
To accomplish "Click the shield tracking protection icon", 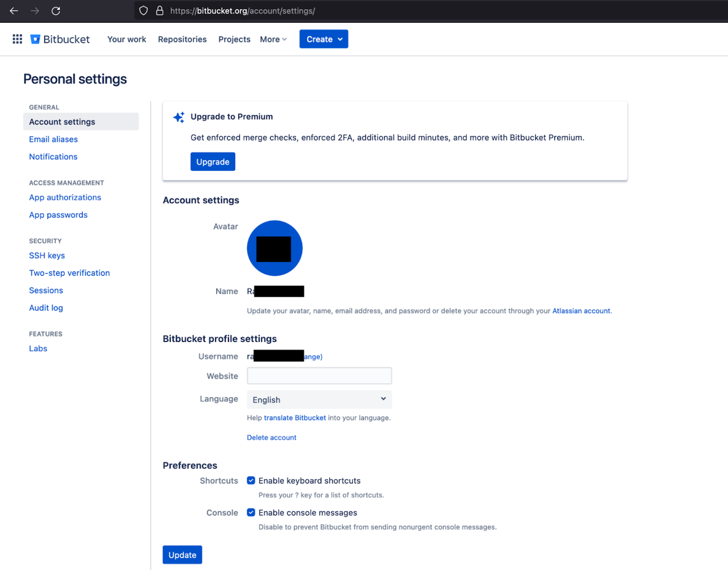I will click(x=143, y=10).
